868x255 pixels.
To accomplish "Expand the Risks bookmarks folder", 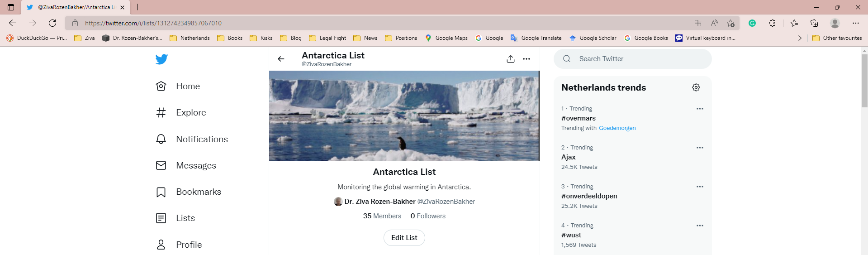I will [x=261, y=38].
